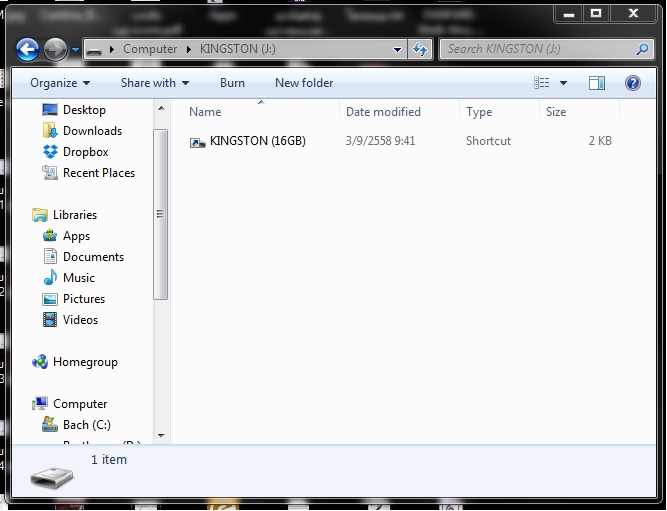Open Desktop in the navigation pane

point(84,110)
